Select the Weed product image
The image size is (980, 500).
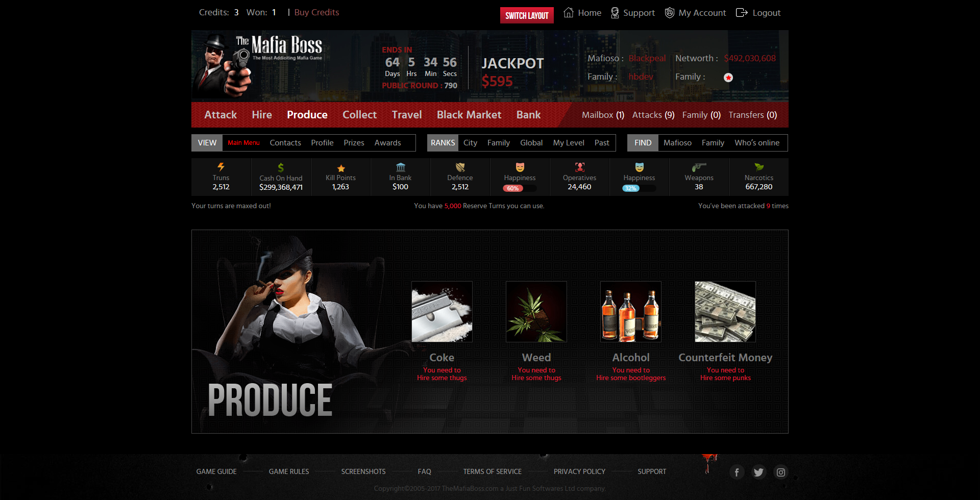pos(536,312)
